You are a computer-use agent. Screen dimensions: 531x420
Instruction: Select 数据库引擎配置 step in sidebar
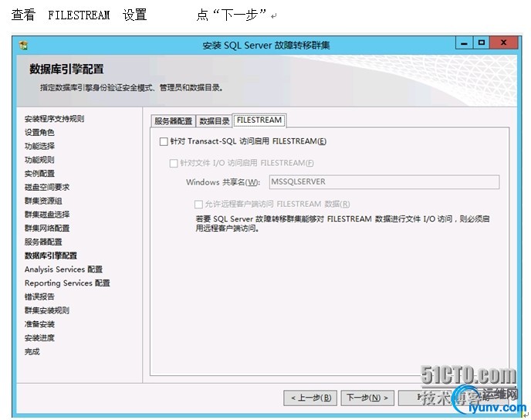(50, 256)
